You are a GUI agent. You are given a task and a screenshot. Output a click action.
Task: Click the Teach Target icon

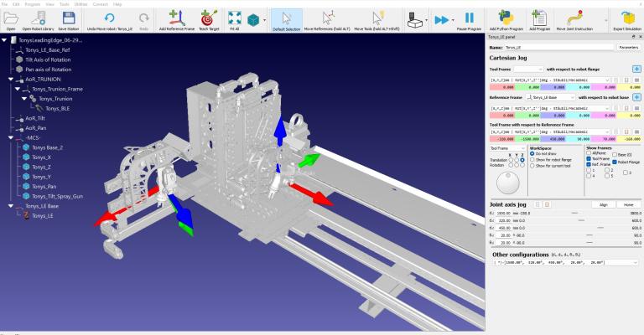(x=209, y=18)
